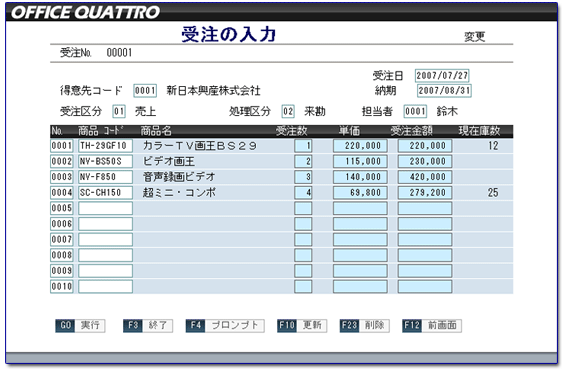This screenshot has width=564, height=369.
Task: Click order amount field 420,000
Action: pyautogui.click(x=425, y=177)
